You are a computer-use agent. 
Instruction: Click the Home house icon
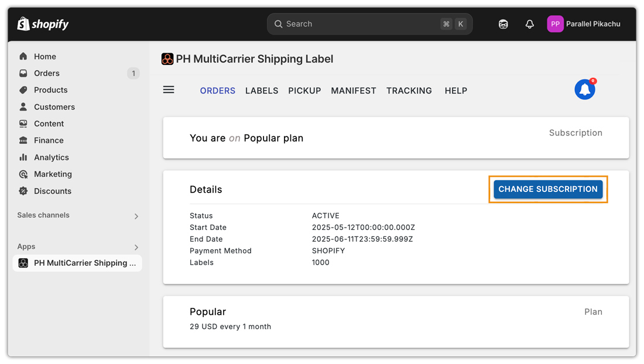(x=23, y=56)
